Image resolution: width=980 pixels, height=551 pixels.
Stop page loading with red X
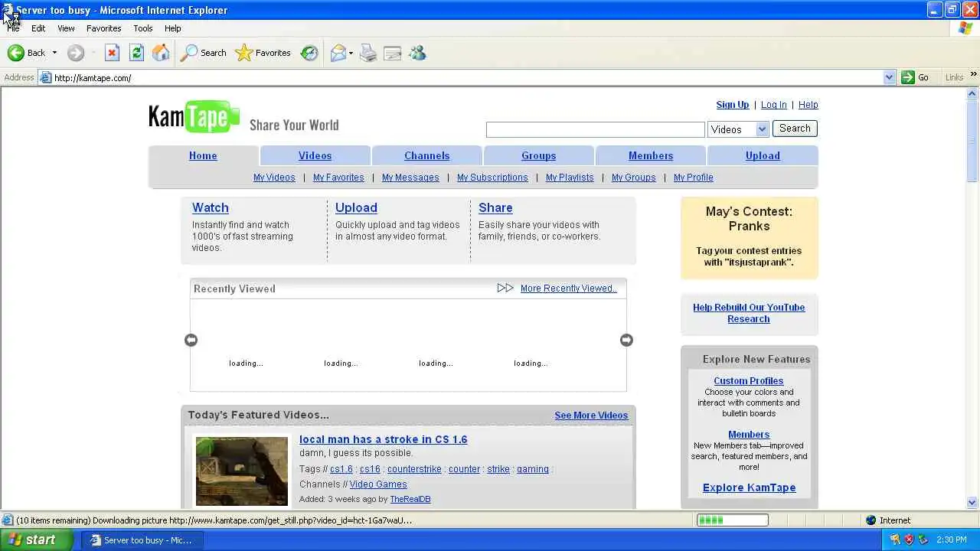click(x=112, y=53)
